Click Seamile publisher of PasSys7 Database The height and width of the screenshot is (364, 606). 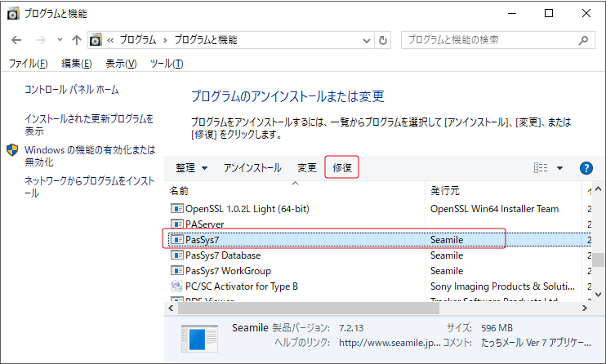[447, 255]
